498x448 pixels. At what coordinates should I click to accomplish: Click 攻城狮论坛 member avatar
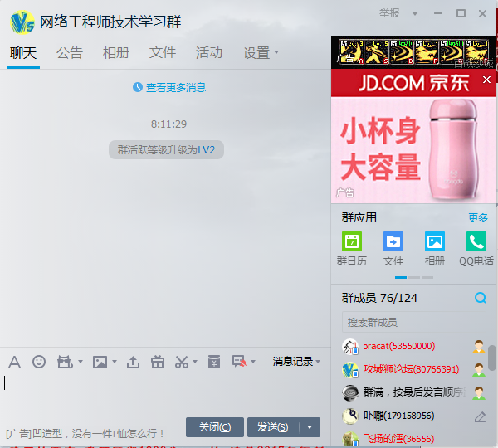click(350, 369)
